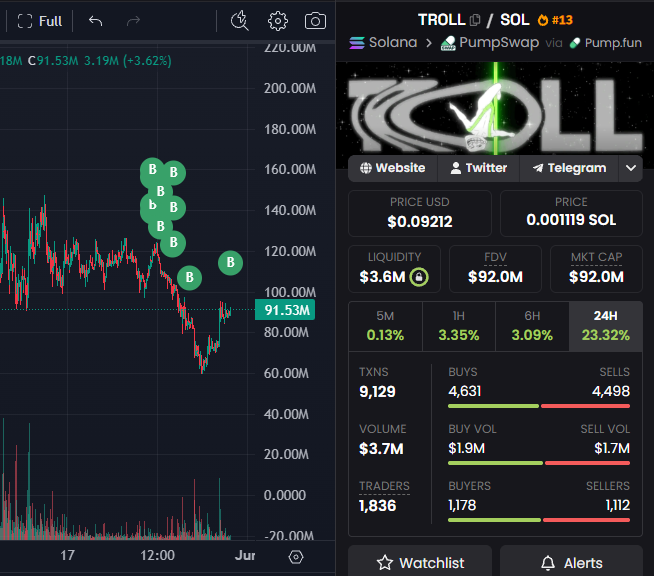
Task: Open the Pump.fun link
Action: coord(606,43)
